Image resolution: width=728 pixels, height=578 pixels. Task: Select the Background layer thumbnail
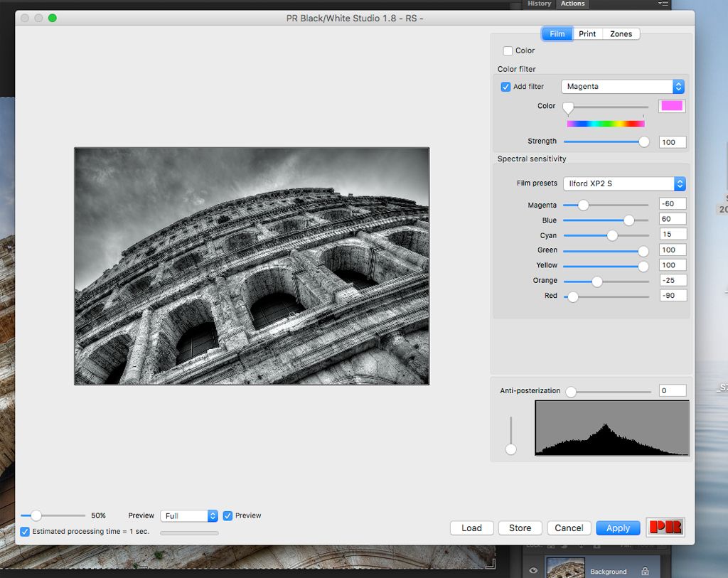pyautogui.click(x=565, y=568)
